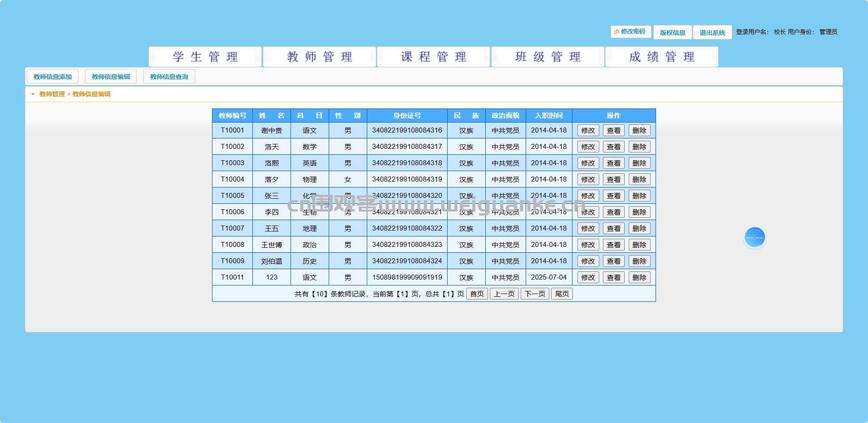Click 修改 for teacher T10004 落夕

click(x=588, y=179)
